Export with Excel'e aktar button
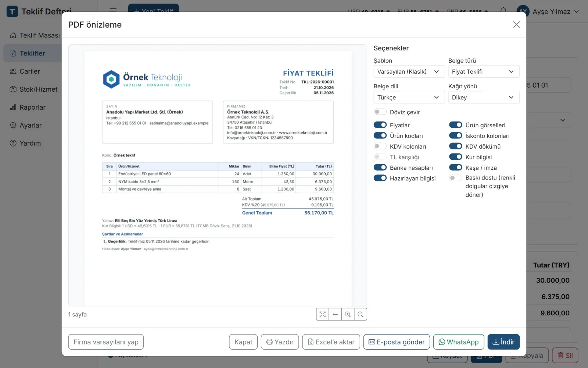The width and height of the screenshot is (588, 368). pyautogui.click(x=331, y=342)
